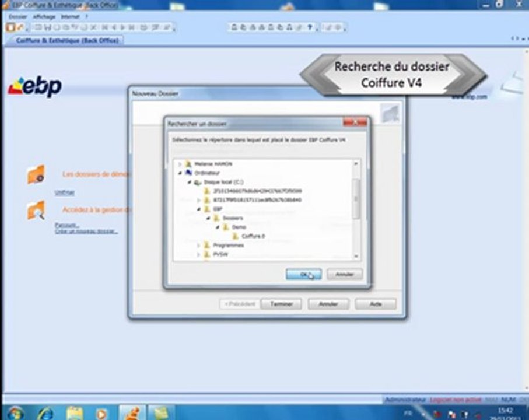Screen dimensions: 529x420
Task: Expand the Programmes folder node
Action: [199, 245]
